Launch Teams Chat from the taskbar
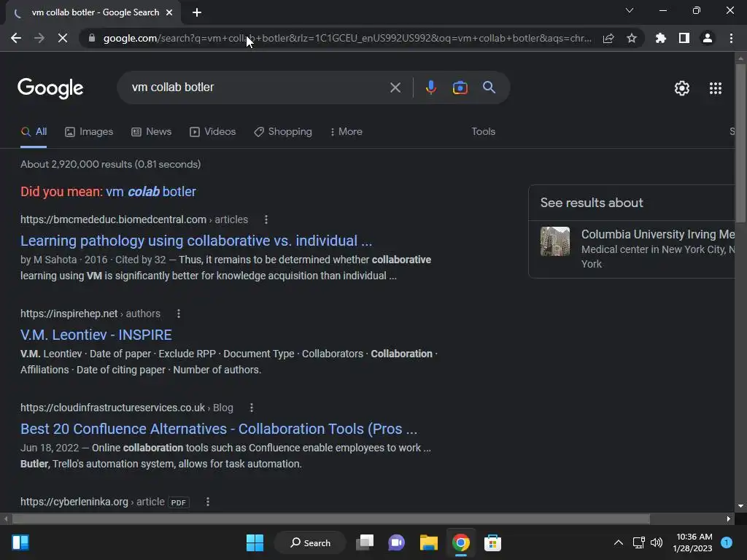The image size is (747, 560). point(396,542)
